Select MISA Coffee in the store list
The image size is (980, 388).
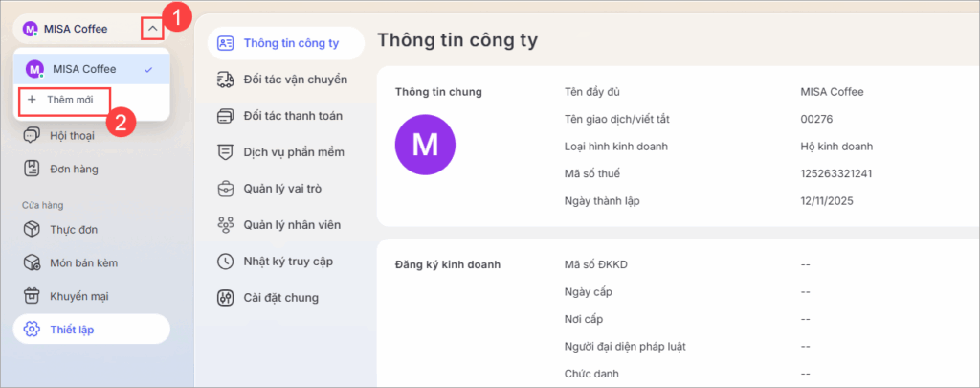[x=84, y=69]
